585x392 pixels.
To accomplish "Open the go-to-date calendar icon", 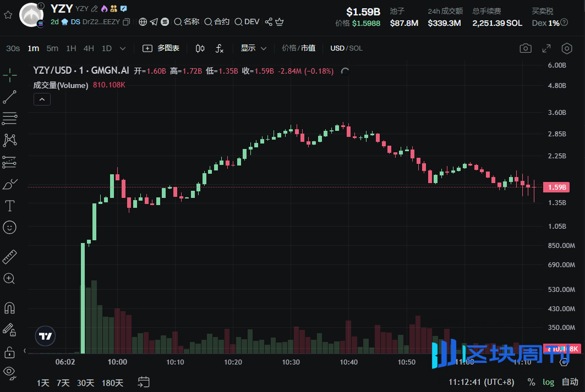I will point(144,382).
